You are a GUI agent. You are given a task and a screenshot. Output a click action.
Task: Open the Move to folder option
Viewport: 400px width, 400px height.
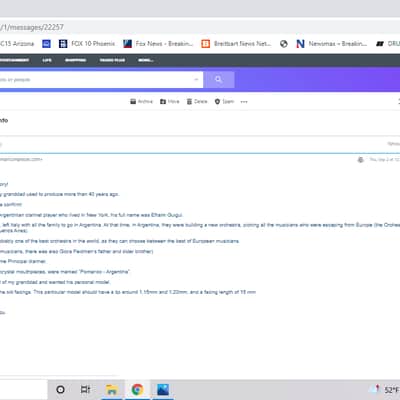(170, 101)
